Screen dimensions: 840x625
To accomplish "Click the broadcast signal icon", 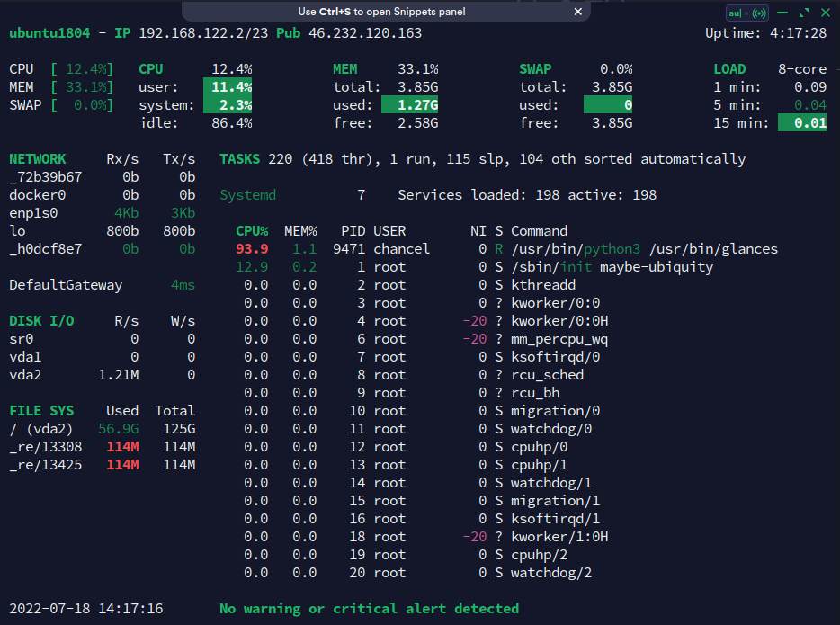I will point(759,13).
